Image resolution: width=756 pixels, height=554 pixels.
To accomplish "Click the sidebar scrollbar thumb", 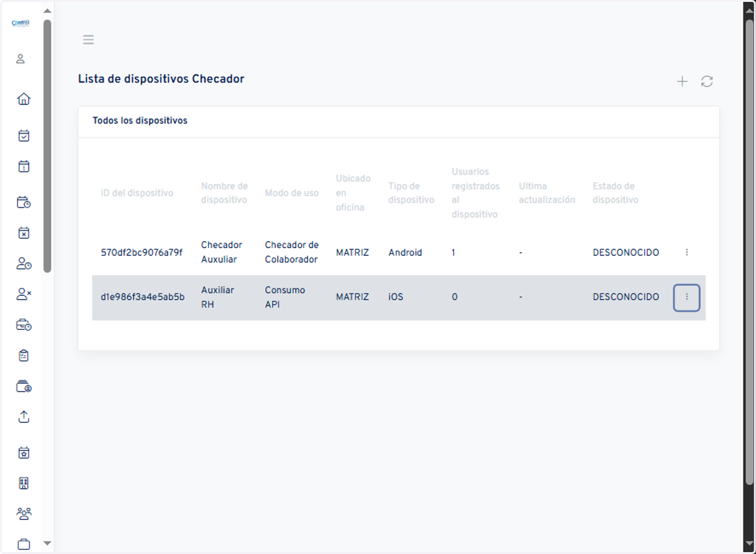I will pyautogui.click(x=47, y=146).
